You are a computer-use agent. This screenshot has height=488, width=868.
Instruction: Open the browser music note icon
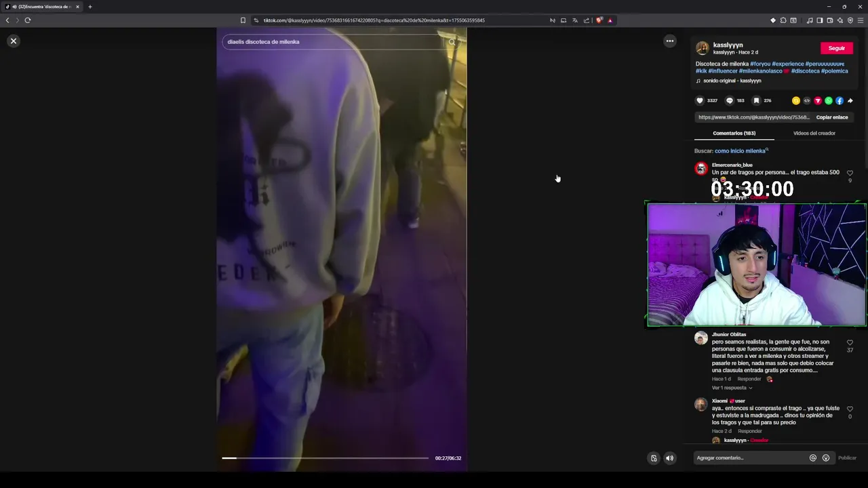pyautogui.click(x=810, y=20)
